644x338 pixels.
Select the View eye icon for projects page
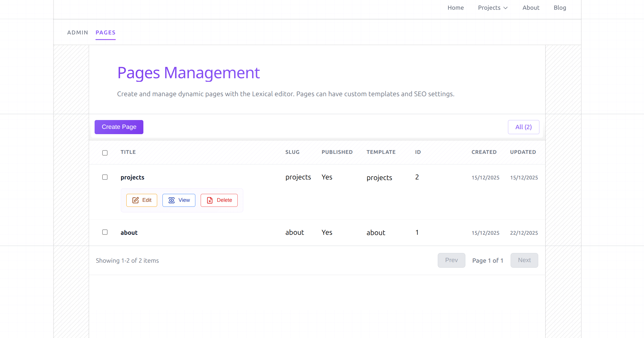[x=172, y=200]
